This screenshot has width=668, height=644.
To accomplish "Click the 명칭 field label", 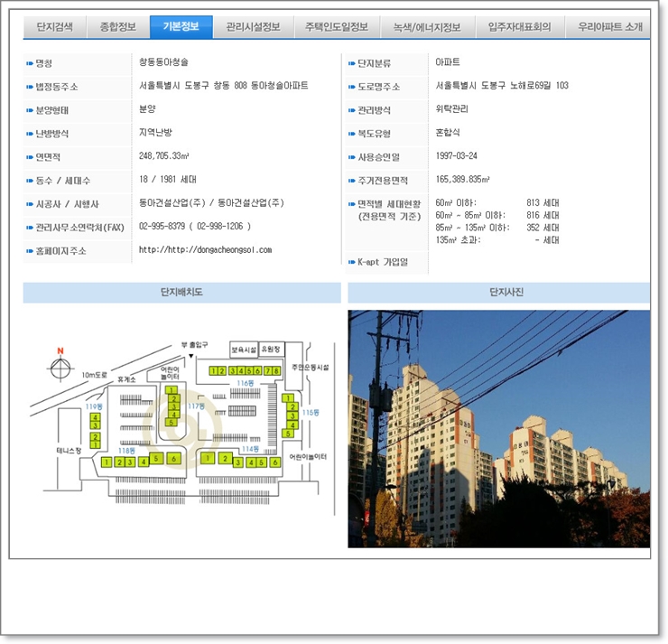I will pos(44,63).
